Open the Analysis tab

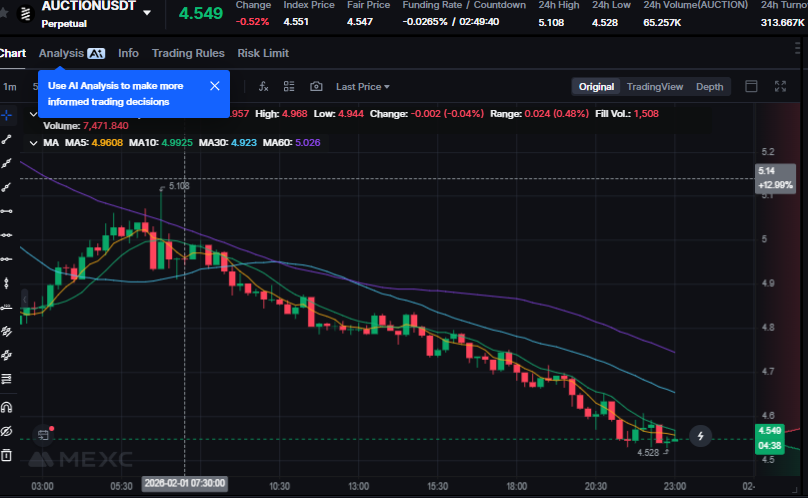(61, 53)
